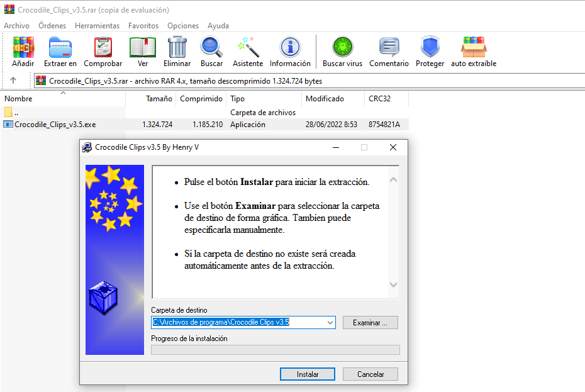Go up one folder level with the arrow
This screenshot has width=585, height=392.
(13, 80)
